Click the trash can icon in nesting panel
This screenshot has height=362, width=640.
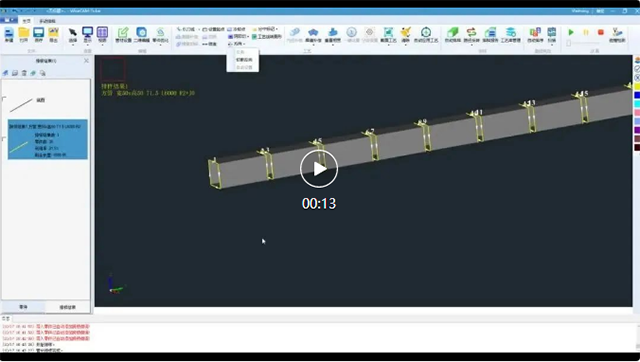tap(24, 73)
